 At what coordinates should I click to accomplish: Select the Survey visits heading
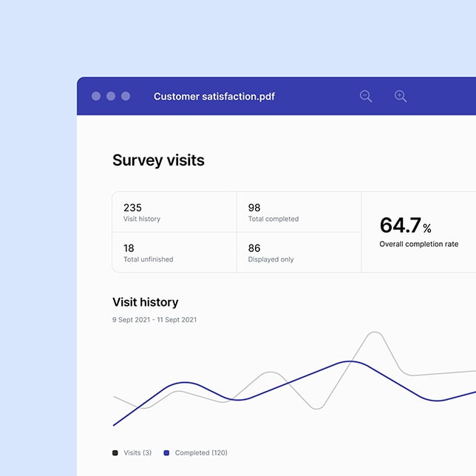point(158,160)
